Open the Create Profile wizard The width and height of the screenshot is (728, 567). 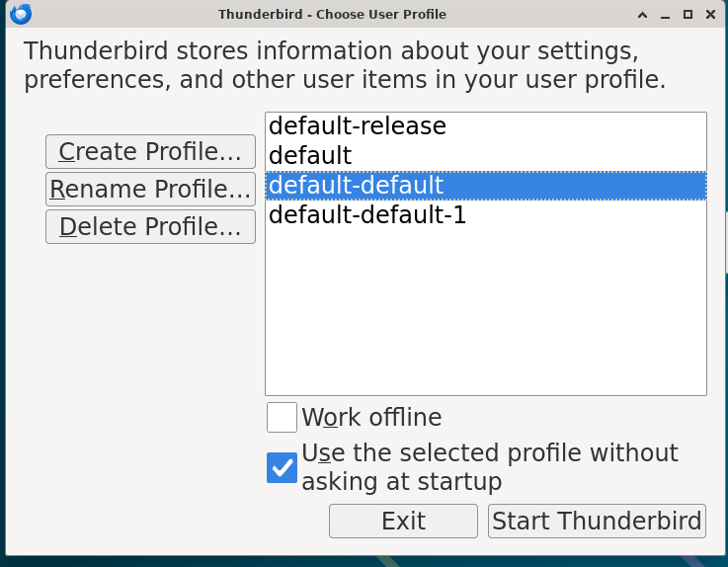point(150,152)
